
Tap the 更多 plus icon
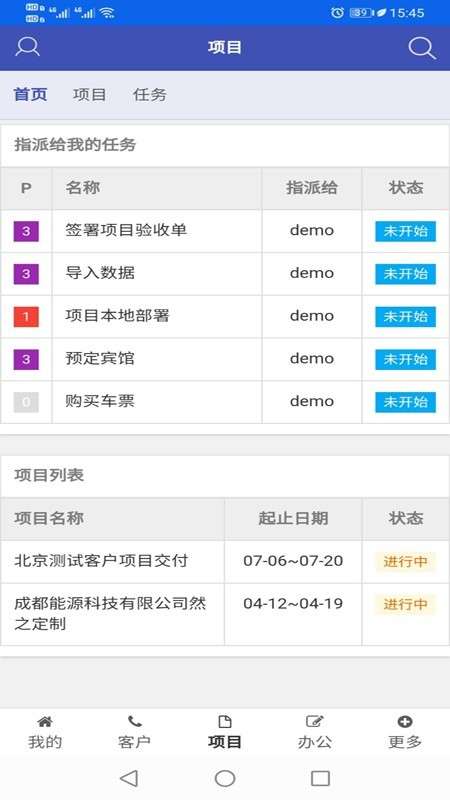click(x=405, y=721)
